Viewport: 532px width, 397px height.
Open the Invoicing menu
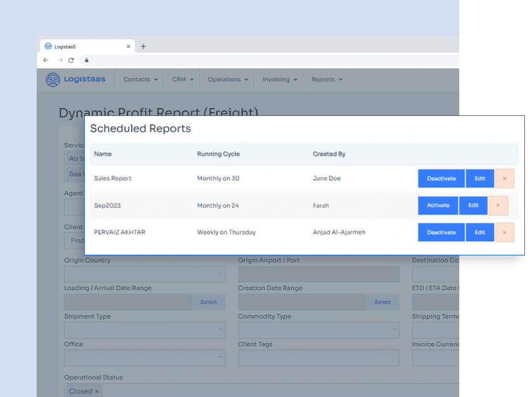[279, 79]
